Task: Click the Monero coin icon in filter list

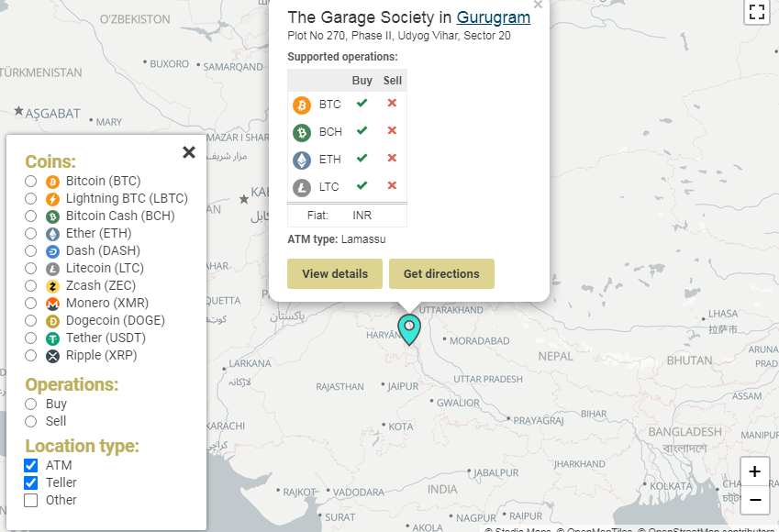Action: [x=52, y=304]
